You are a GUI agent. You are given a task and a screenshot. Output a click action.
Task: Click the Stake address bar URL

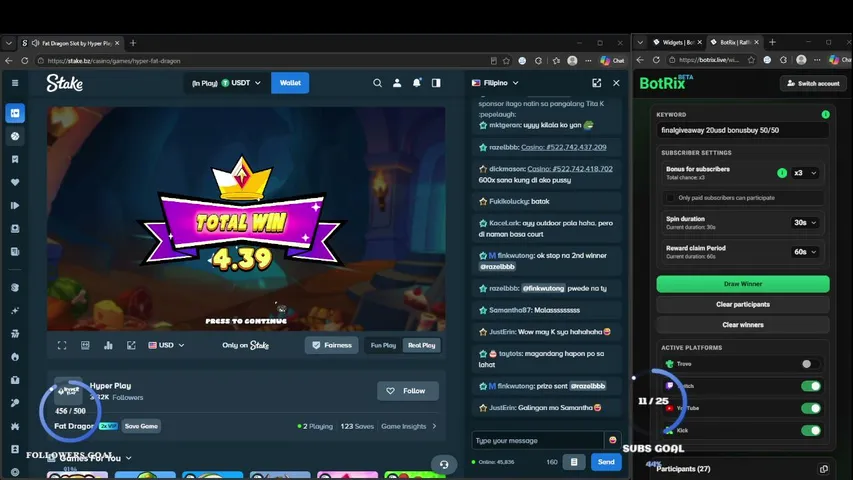(114, 61)
